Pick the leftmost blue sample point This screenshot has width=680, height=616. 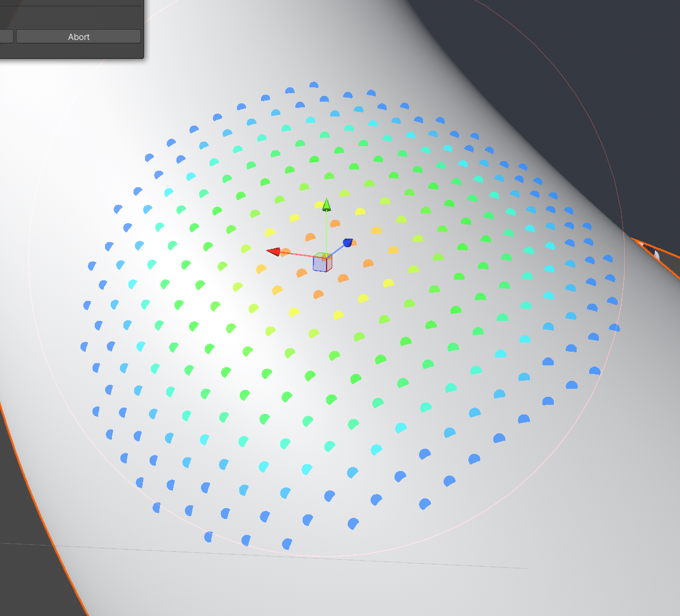click(84, 347)
